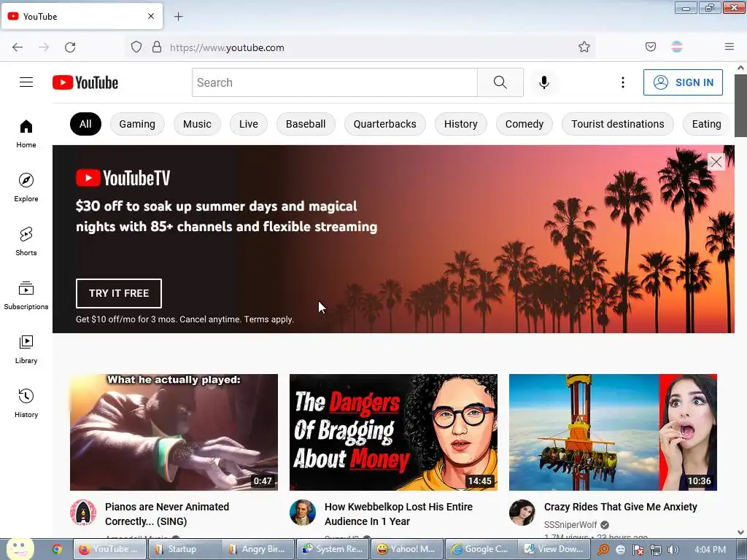Open the System Re... taskbar item
This screenshot has height=560, width=747.
tap(333, 549)
